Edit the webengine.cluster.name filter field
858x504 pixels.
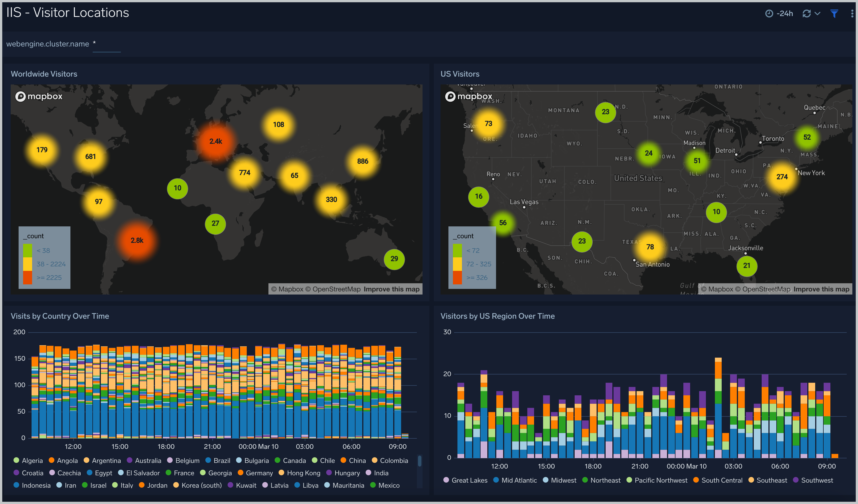click(106, 44)
